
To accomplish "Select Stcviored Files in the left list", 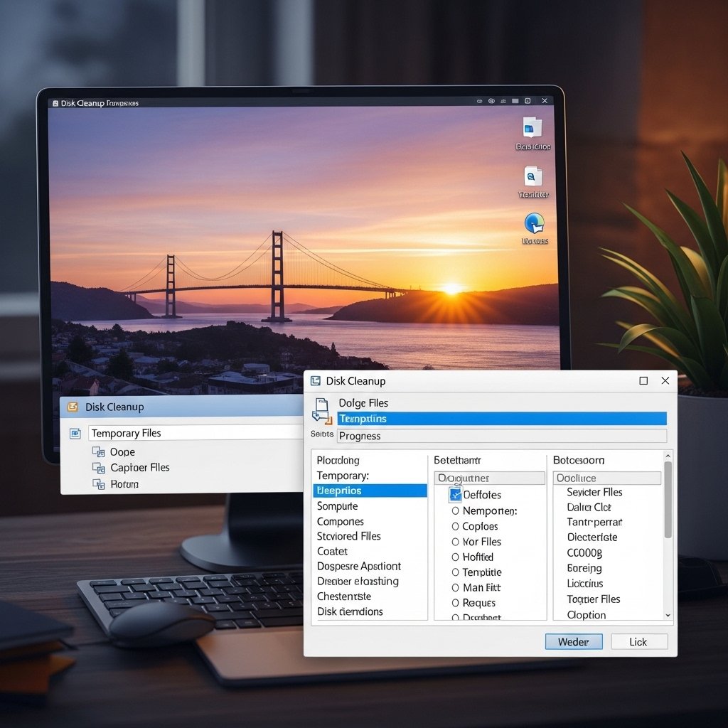I will pyautogui.click(x=348, y=536).
